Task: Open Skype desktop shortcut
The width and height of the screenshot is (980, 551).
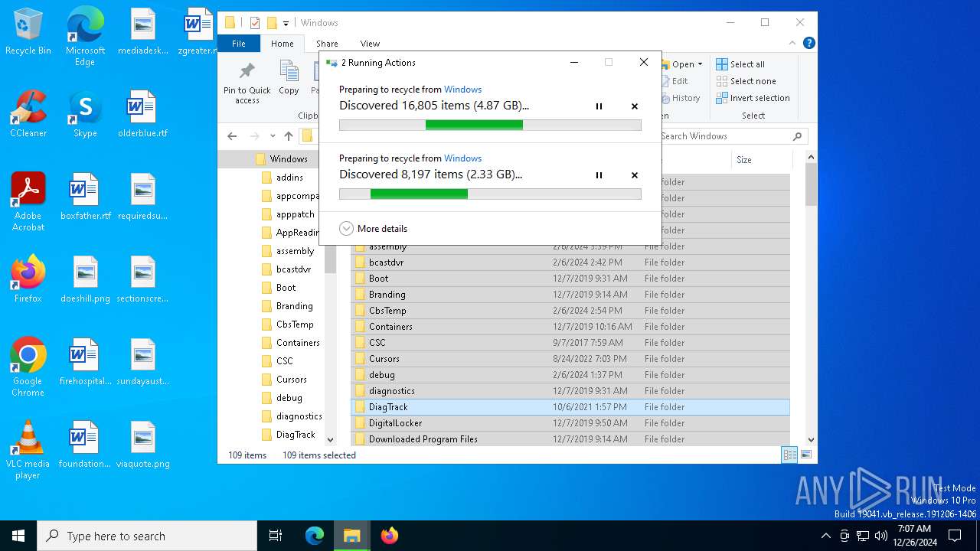Action: 85,115
